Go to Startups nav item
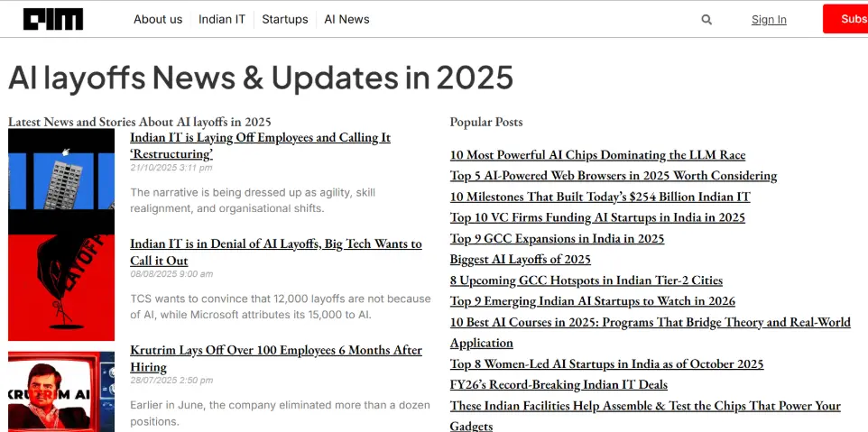Viewport: 868px width, 432px height. 284,19
